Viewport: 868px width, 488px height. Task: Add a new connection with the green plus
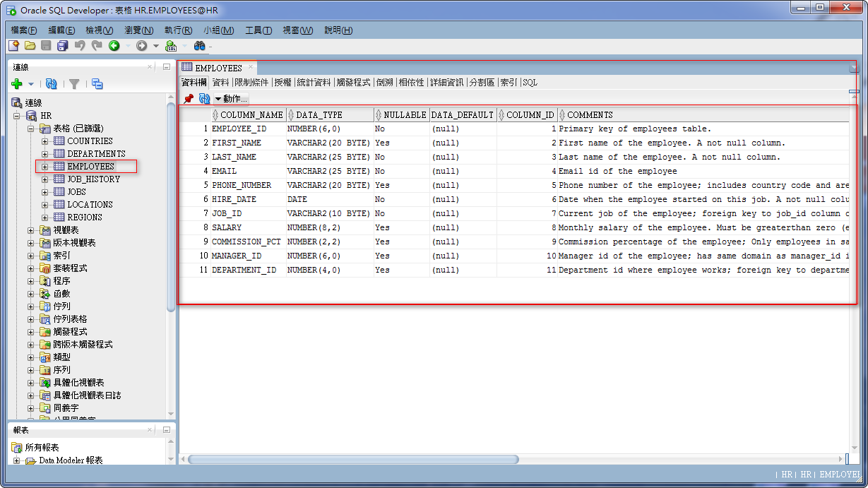tap(18, 84)
